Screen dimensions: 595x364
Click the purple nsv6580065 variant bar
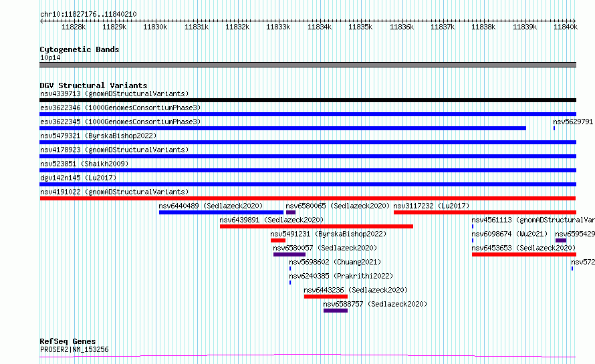click(x=291, y=212)
